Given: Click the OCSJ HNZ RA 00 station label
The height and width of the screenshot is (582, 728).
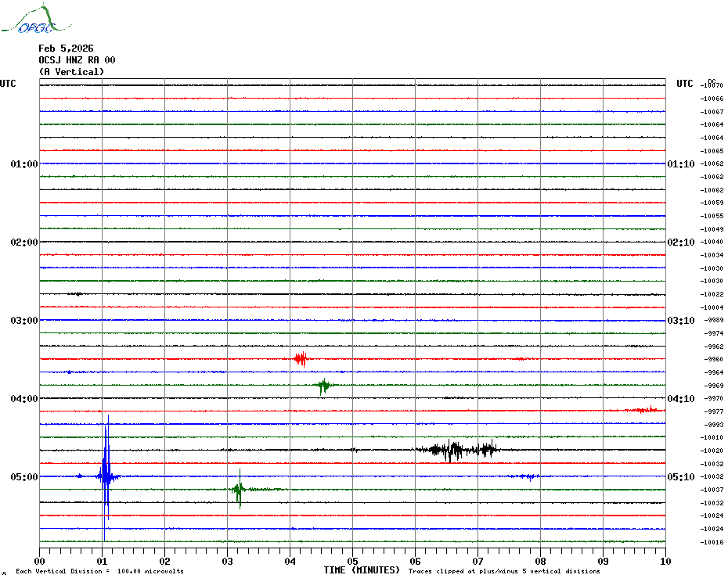Looking at the screenshot, I should [77, 60].
